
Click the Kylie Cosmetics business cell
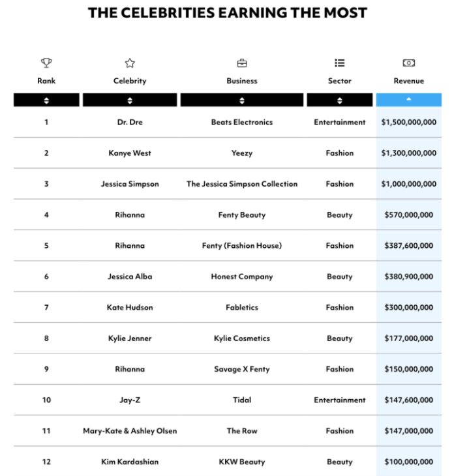tap(242, 338)
